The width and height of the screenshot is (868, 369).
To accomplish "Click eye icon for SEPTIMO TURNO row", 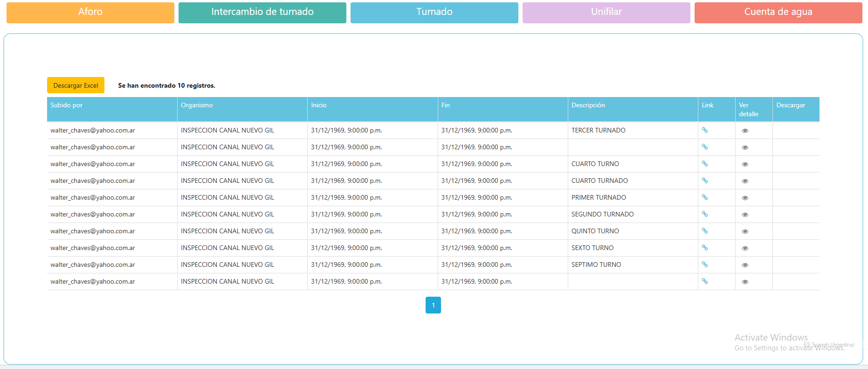I will [745, 265].
